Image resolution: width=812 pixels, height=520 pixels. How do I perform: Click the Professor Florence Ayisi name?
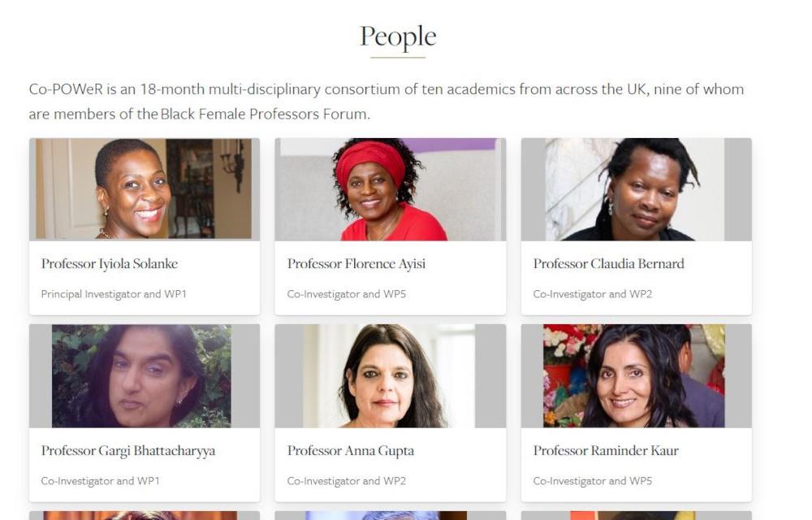pos(356,264)
